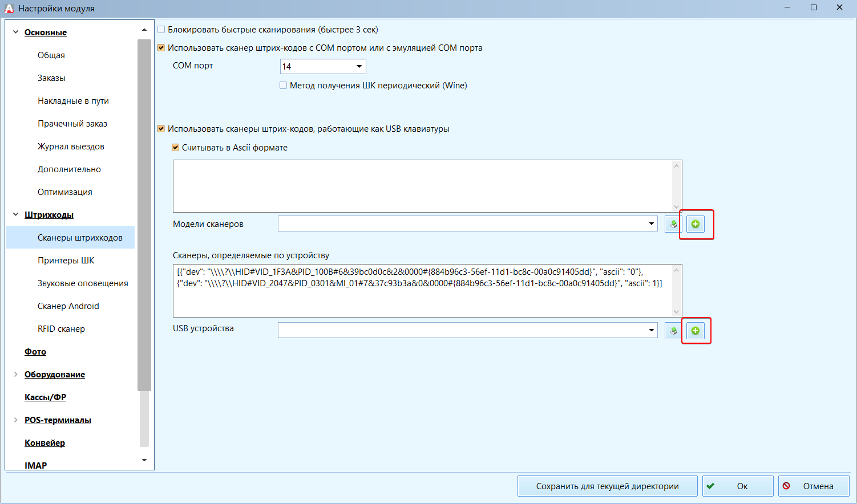
Task: Click eraser icon next to Модели сканеров dropdown
Action: [x=673, y=224]
